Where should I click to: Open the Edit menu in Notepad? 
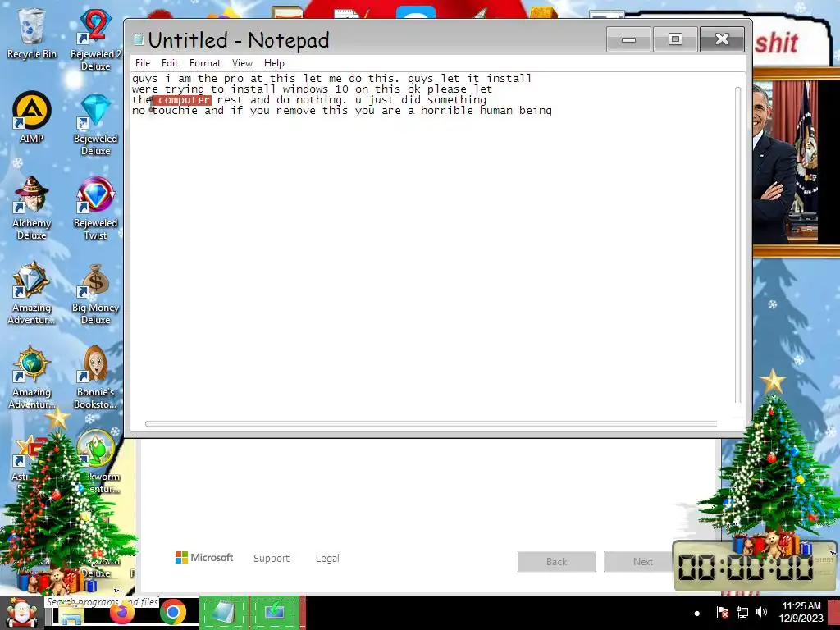point(169,63)
